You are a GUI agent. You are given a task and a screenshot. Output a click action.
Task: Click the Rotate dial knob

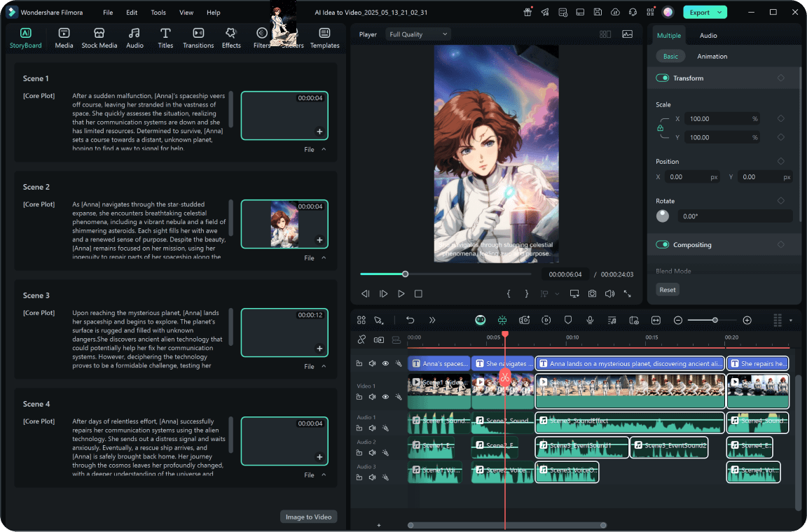click(x=663, y=216)
